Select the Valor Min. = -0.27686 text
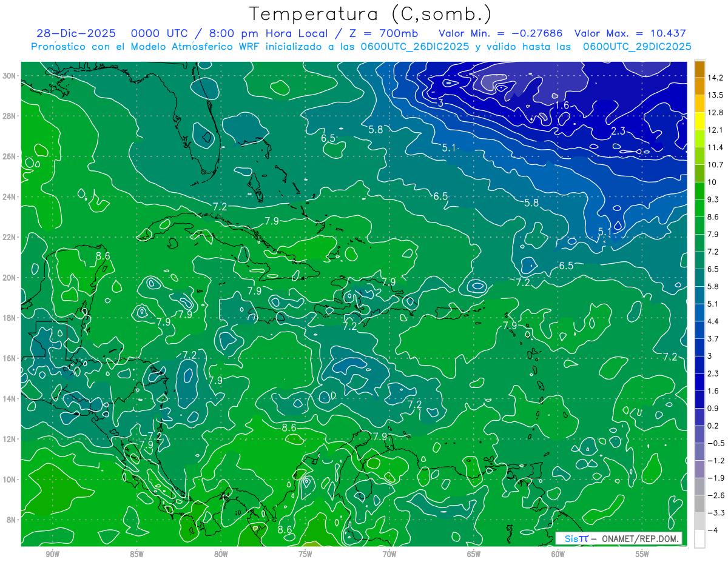This screenshot has width=728, height=562. pyautogui.click(x=500, y=33)
